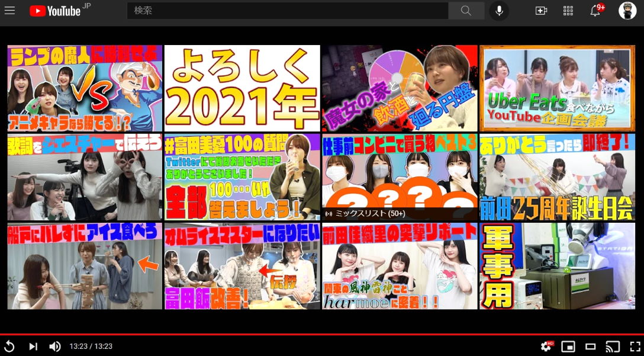The height and width of the screenshot is (356, 644).
Task: Open the YouTube apps grid
Action: [568, 11]
